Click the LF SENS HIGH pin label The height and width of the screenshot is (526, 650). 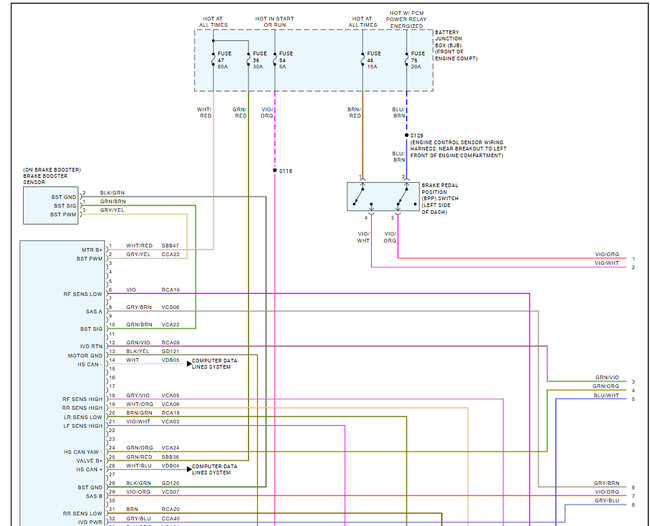[x=82, y=426]
